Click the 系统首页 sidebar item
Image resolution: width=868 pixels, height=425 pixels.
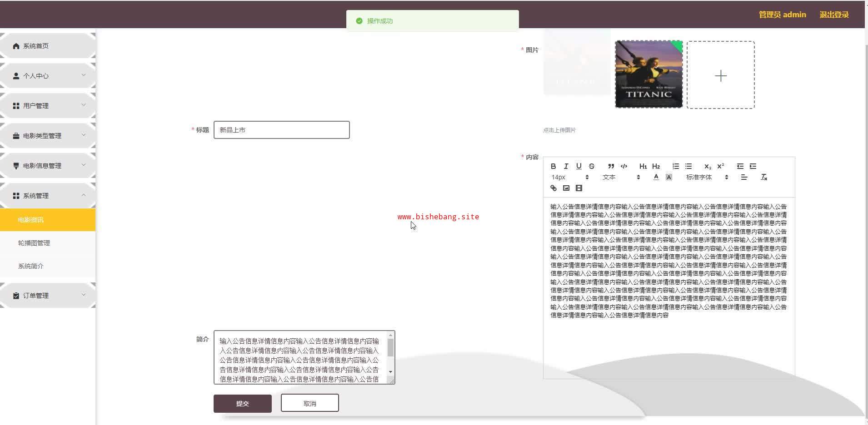coord(48,46)
